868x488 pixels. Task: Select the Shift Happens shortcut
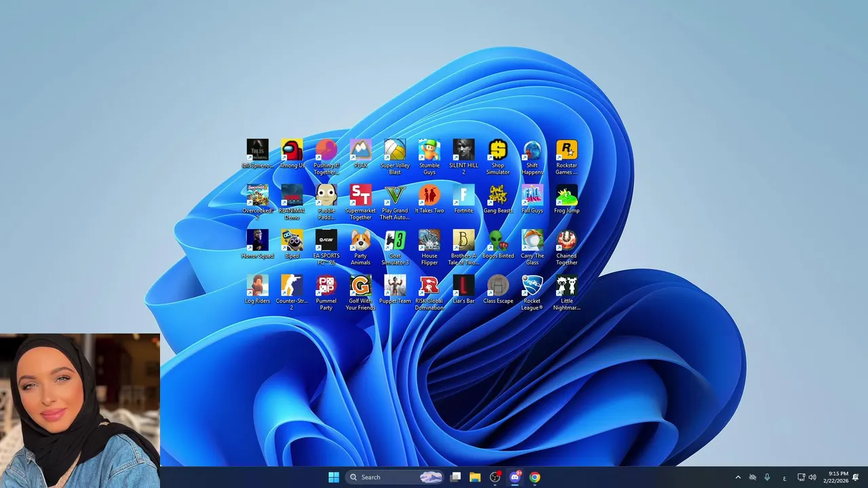[x=532, y=157]
